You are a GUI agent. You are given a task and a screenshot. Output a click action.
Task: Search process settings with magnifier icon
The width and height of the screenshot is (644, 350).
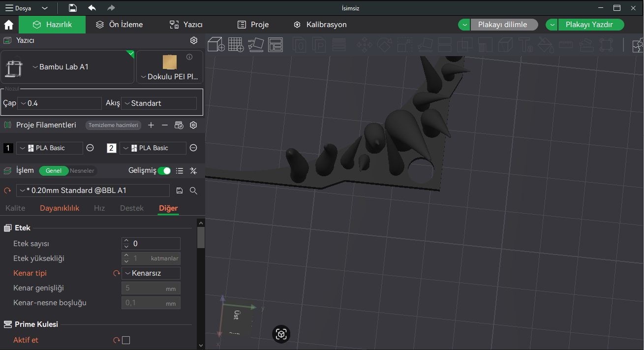point(194,191)
